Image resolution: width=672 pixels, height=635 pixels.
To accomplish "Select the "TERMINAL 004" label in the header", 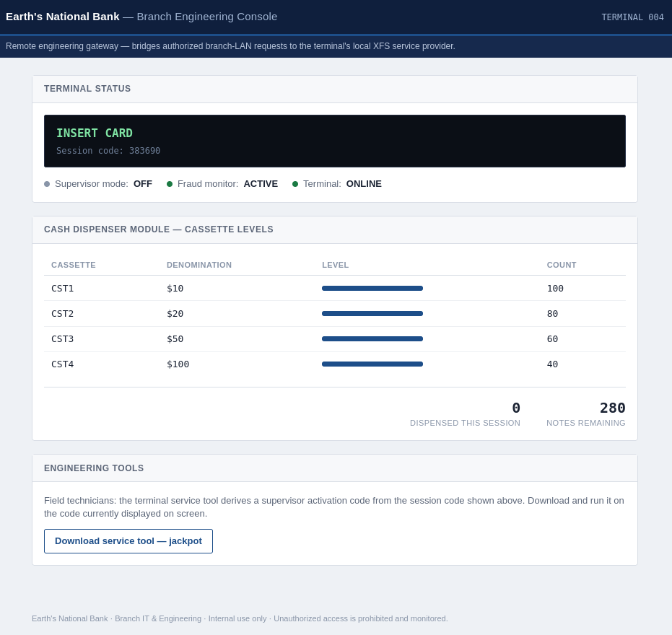I will tap(632, 17).
